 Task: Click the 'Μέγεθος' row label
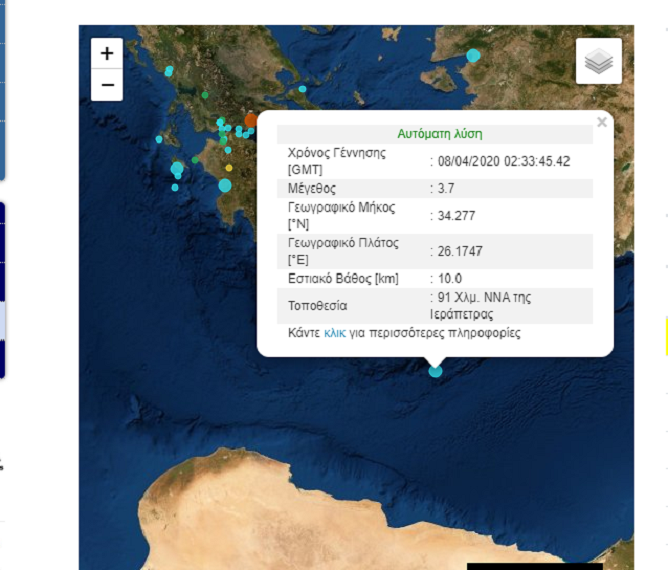[x=311, y=188]
